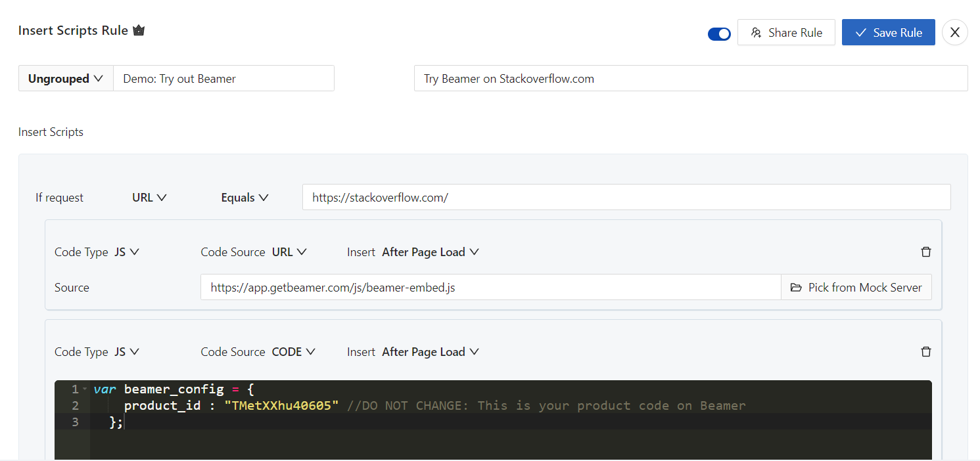Click the product_id string "TMetXXhu40605" in code
Image resolution: width=980 pixels, height=461 pixels.
[281, 406]
